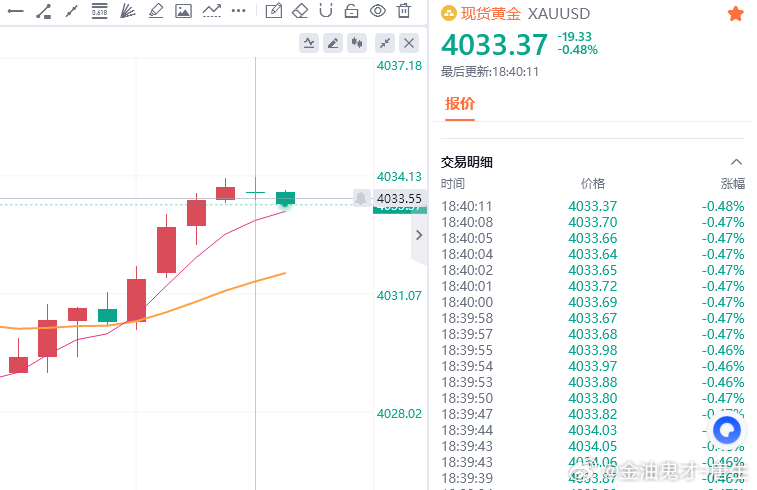The width and height of the screenshot is (757, 490).
Task: Toggle drawings visibility eye icon
Action: 378,11
